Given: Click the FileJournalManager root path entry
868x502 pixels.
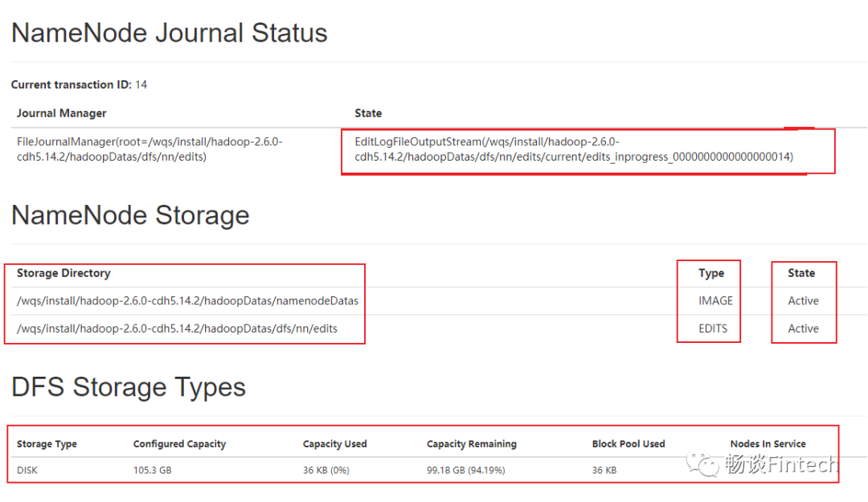Looking at the screenshot, I should click(149, 149).
